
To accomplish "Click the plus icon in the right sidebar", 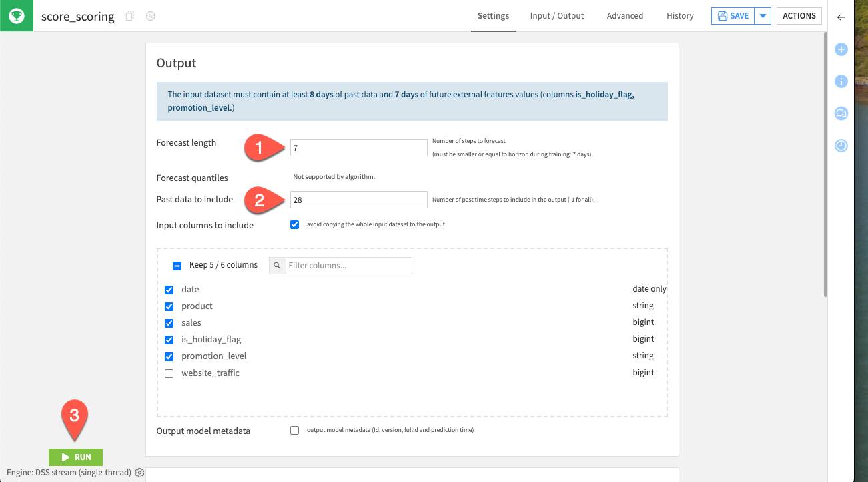I will click(x=841, y=49).
